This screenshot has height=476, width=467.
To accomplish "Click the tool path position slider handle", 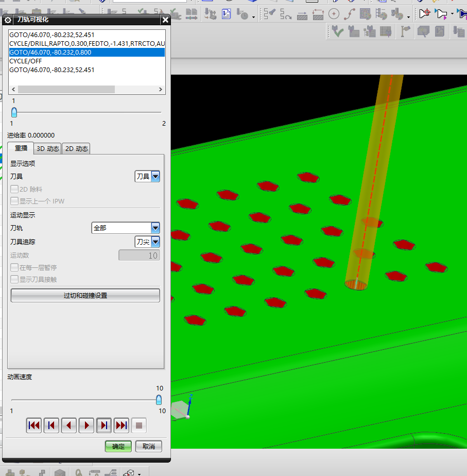I will click(14, 112).
